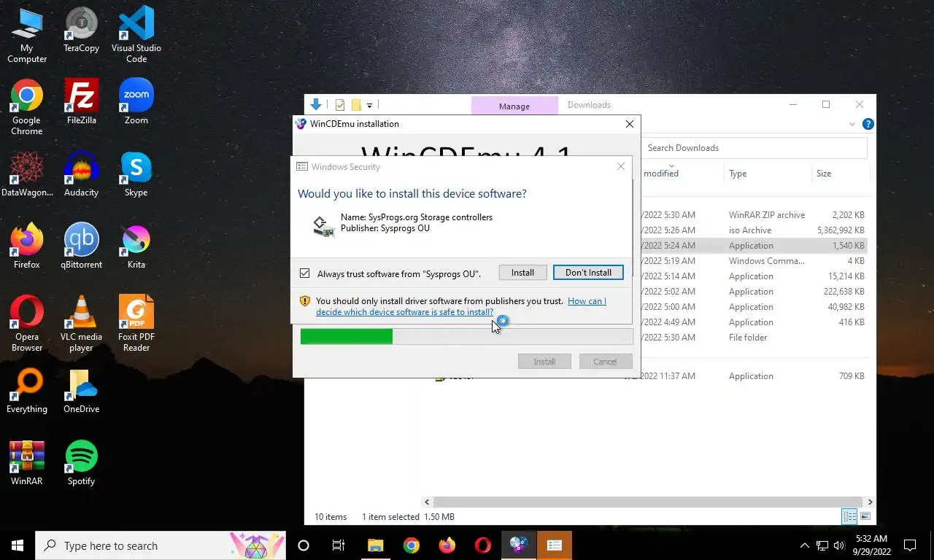Open Opera Browser desktop shortcut
Screen dimensions: 934x560
(27, 324)
